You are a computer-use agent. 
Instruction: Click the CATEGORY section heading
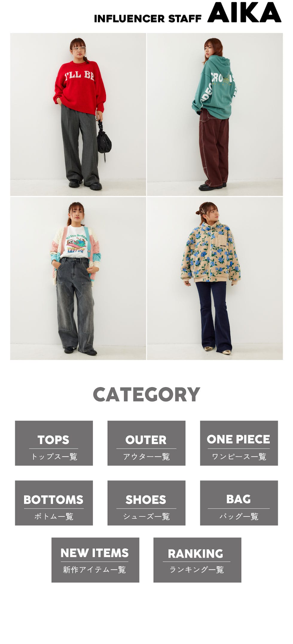coord(146,394)
